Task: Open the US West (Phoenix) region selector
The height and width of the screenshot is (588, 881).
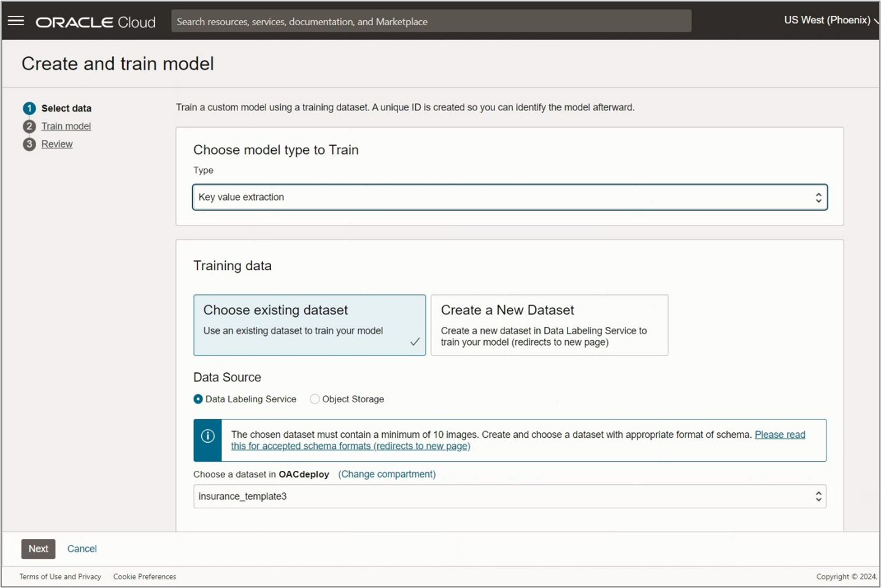Action: point(829,20)
